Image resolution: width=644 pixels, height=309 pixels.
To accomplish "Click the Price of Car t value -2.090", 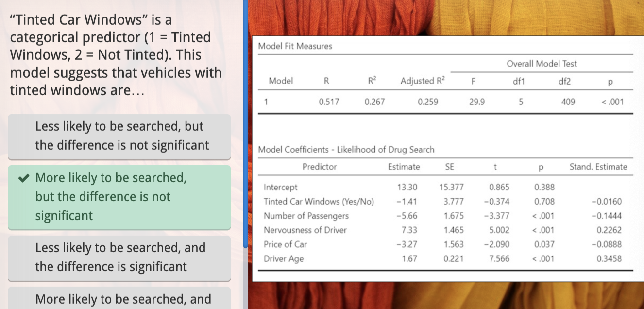I will (x=497, y=244).
